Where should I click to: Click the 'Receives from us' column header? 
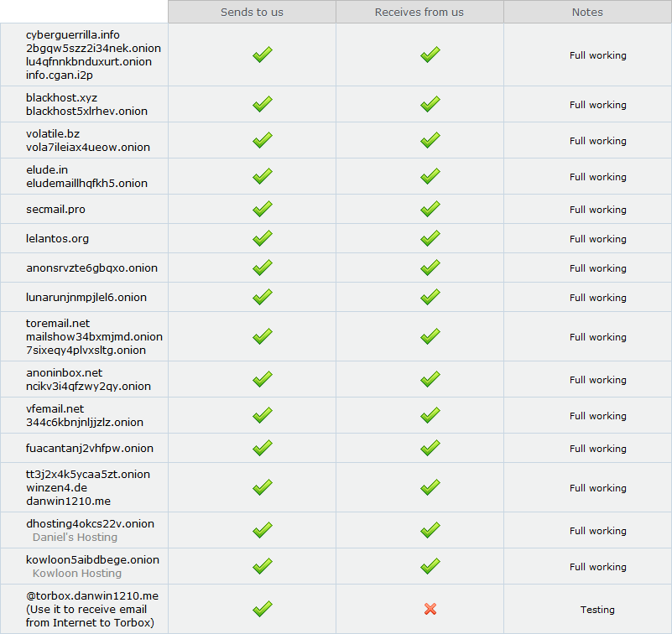pos(419,13)
